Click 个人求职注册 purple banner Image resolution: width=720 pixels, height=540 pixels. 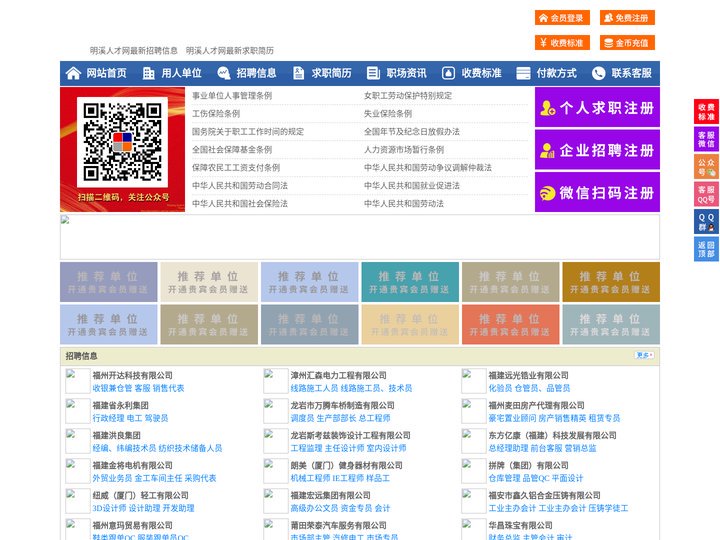pyautogui.click(x=597, y=107)
